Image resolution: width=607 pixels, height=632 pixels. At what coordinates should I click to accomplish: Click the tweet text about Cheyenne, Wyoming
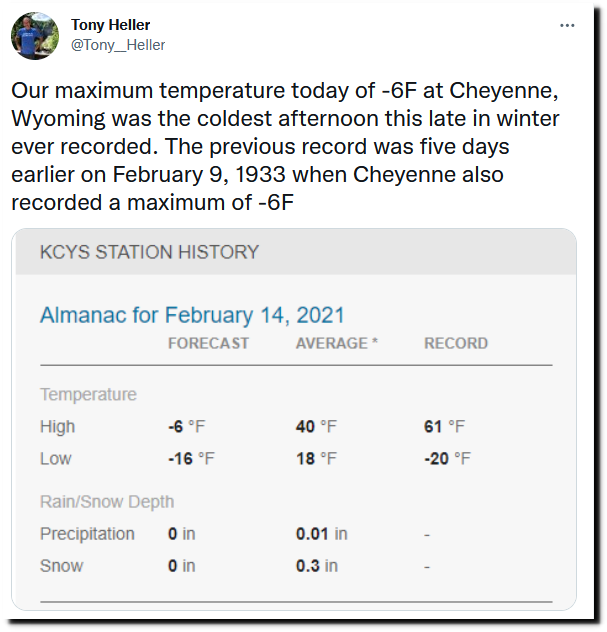(285, 146)
